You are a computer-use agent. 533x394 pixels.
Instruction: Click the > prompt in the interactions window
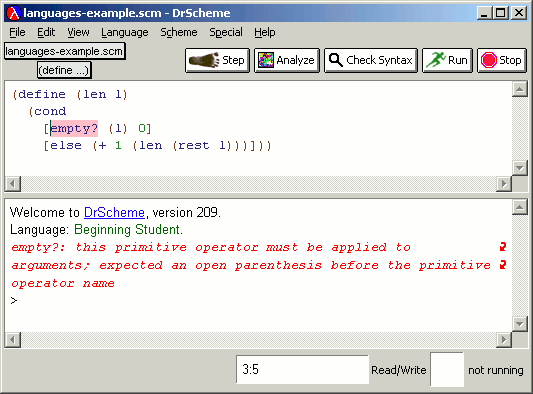(x=14, y=301)
